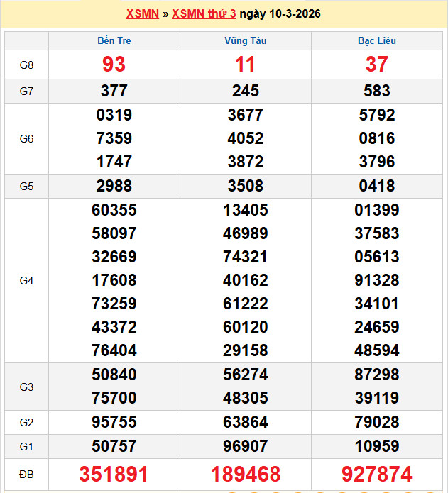Select Vũng Tàu special prize 189468
This screenshot has height=493, width=448.
coord(245,475)
